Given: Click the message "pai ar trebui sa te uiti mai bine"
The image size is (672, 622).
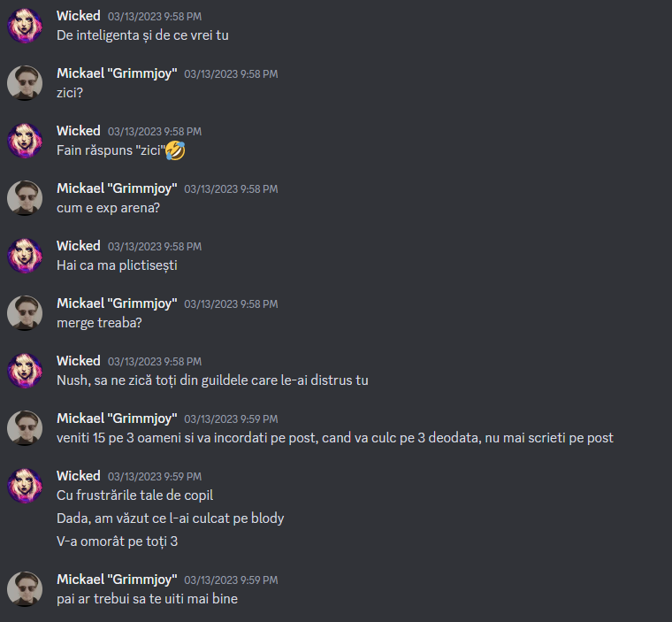Looking at the screenshot, I should coord(147,599).
